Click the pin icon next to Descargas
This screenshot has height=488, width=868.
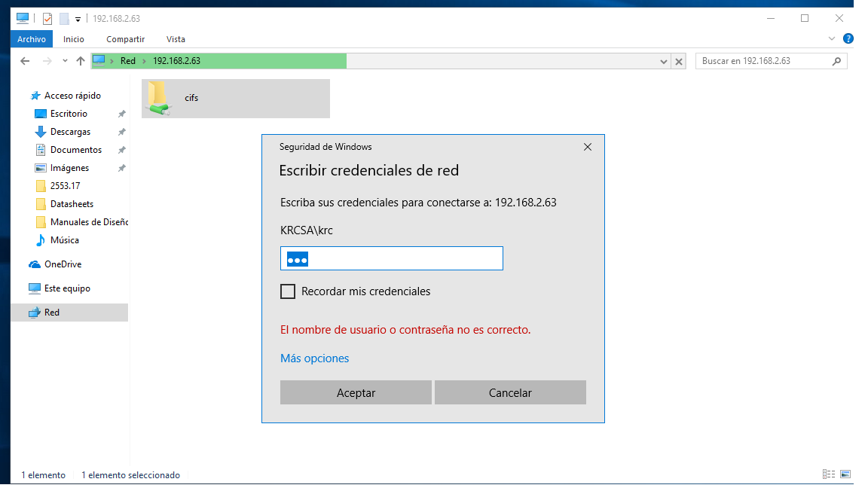coord(122,132)
